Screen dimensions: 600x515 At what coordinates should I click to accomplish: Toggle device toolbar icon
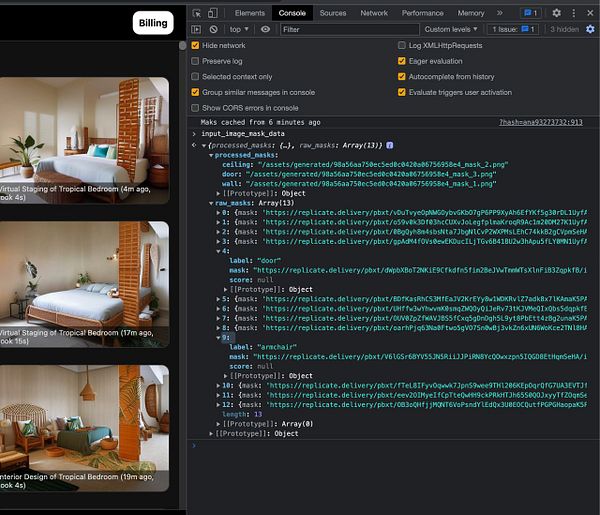click(213, 13)
